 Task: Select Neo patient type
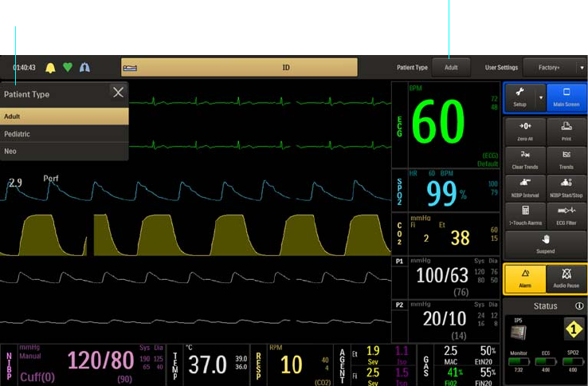[x=64, y=152]
